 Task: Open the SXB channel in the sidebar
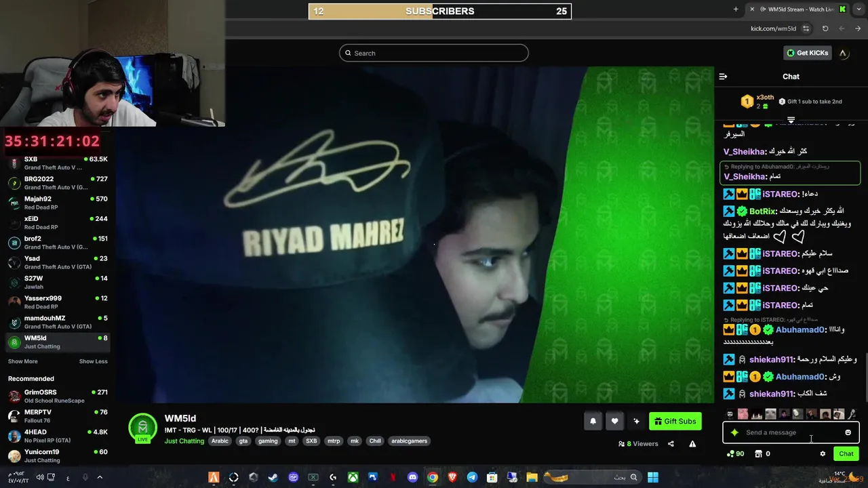58,163
